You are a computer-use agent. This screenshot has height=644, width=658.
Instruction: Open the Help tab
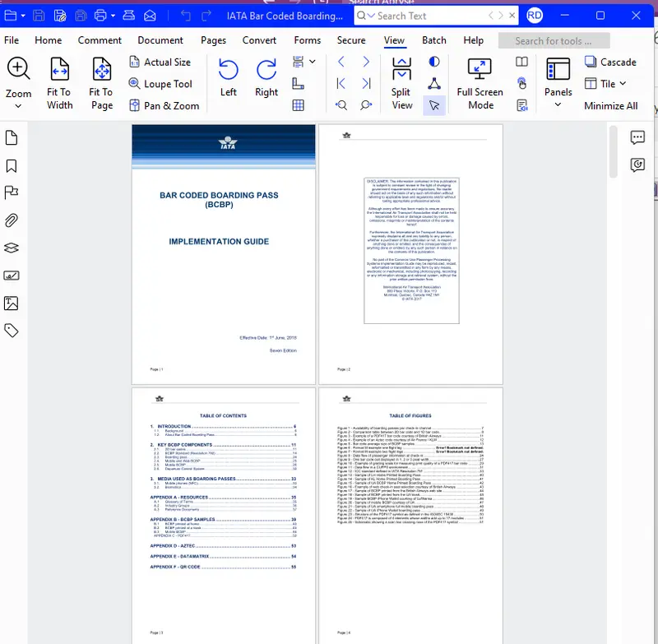pos(474,40)
